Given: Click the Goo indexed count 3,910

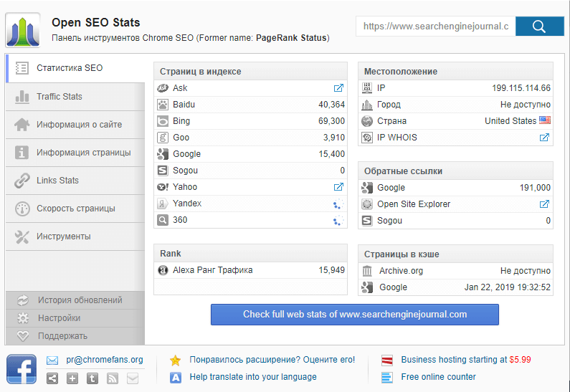Looking at the screenshot, I should [333, 138].
